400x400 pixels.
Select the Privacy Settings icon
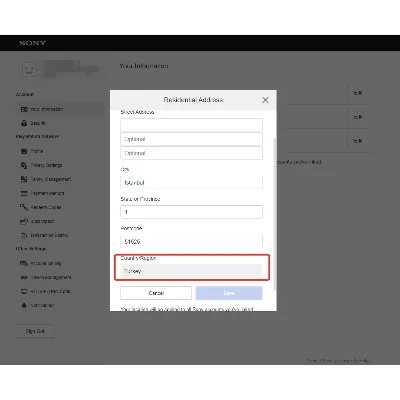pos(24,165)
